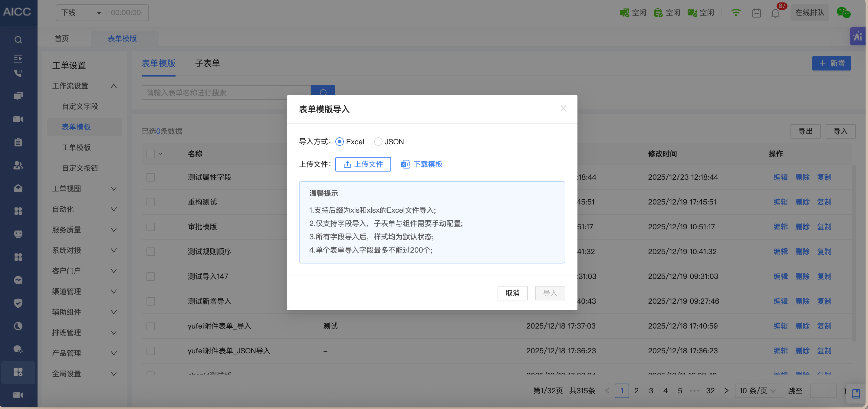Click the 跳至 page number input field
The height and width of the screenshot is (409, 868).
coord(823,391)
